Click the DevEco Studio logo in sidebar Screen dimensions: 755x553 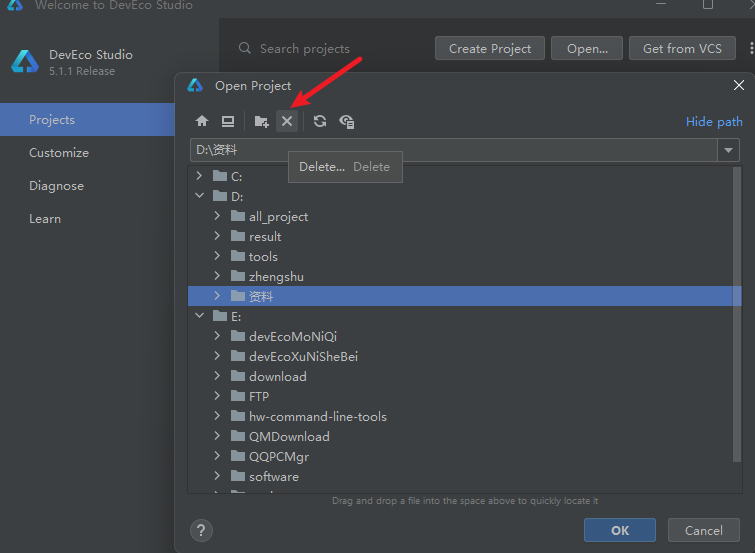tap(25, 62)
